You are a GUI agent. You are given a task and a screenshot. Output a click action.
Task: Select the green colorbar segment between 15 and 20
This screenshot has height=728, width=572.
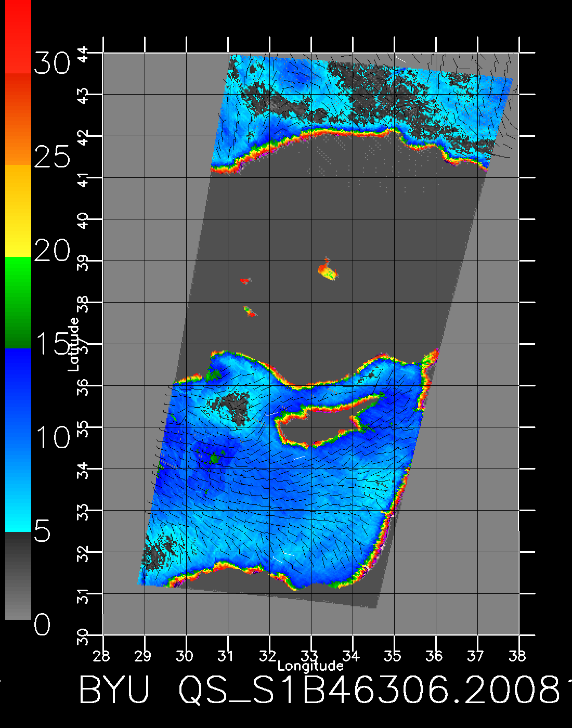tap(18, 303)
